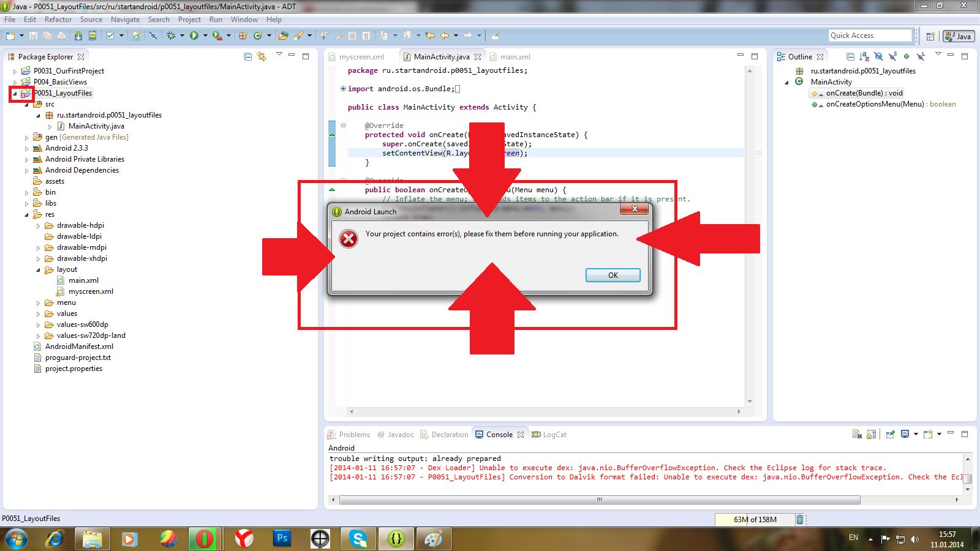Click the New file toolbar icon

tap(10, 36)
